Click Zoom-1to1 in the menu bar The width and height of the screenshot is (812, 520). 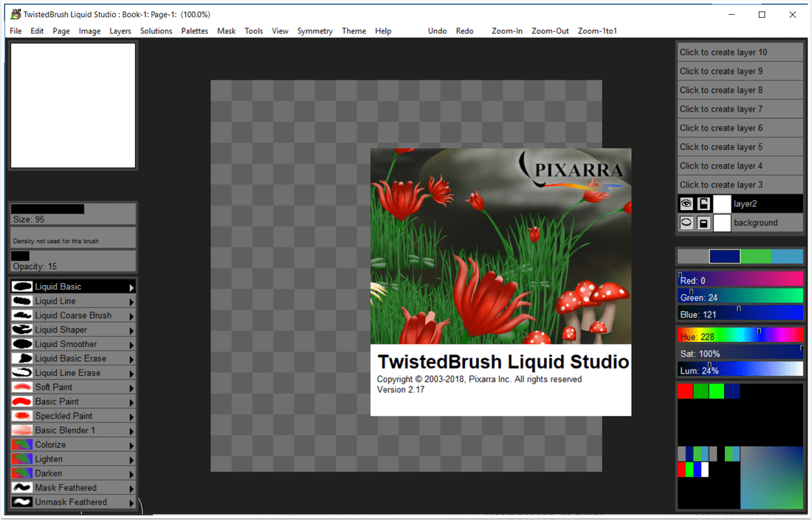point(597,31)
